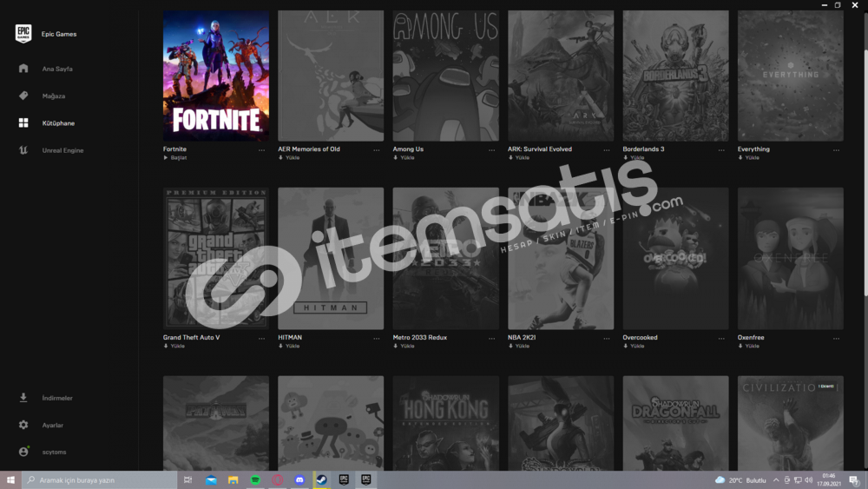Open HITMAN options dots
Viewport: 868px width, 489px height.
377,339
